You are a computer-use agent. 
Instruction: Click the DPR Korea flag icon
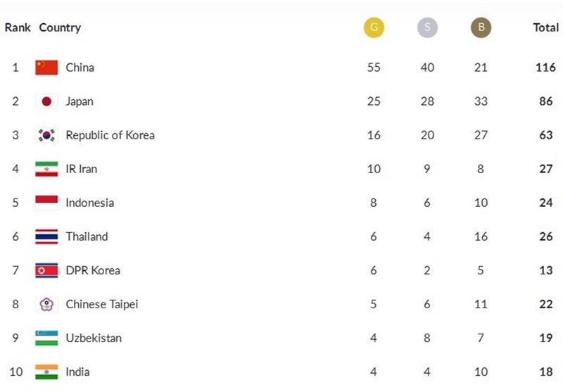tap(46, 270)
